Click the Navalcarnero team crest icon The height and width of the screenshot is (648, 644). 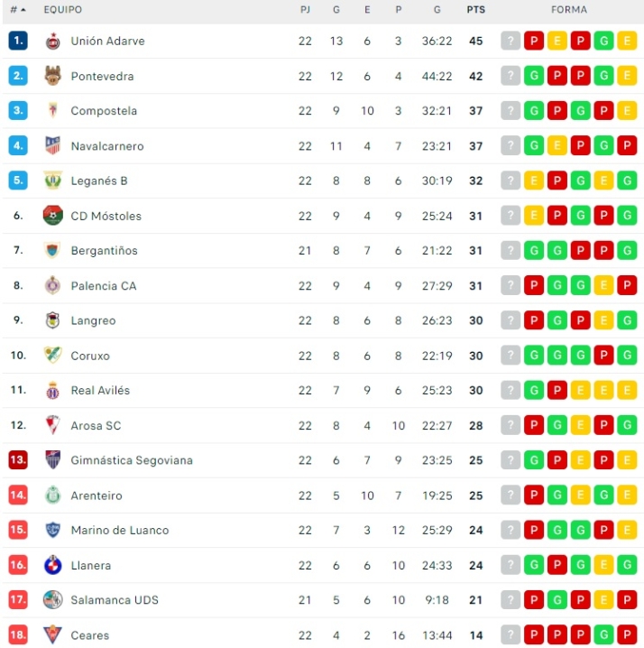pos(52,146)
